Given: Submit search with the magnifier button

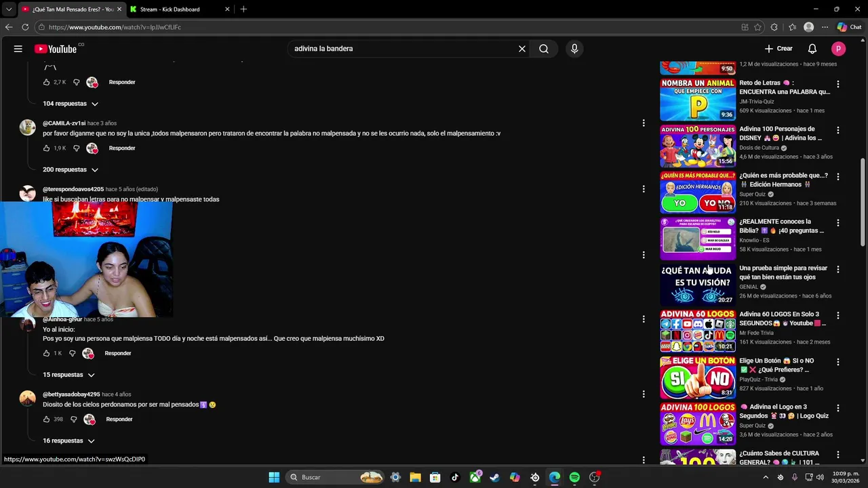Looking at the screenshot, I should [544, 49].
